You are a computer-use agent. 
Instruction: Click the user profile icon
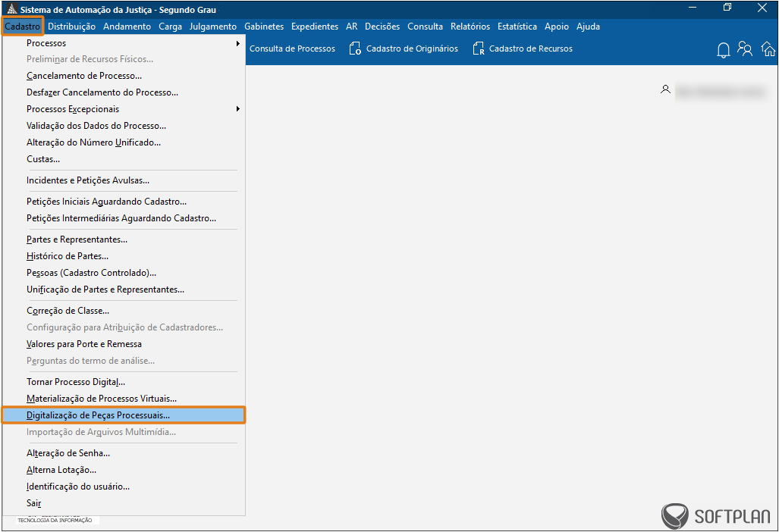point(665,89)
